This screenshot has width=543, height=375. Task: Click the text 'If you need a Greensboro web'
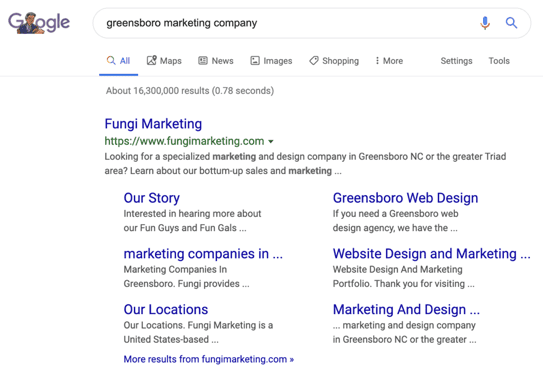pyautogui.click(x=395, y=214)
